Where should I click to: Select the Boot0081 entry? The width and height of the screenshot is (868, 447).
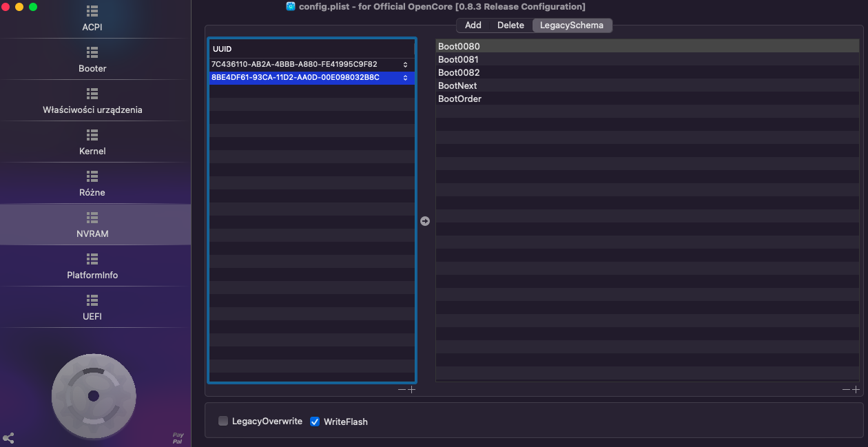click(x=648, y=59)
